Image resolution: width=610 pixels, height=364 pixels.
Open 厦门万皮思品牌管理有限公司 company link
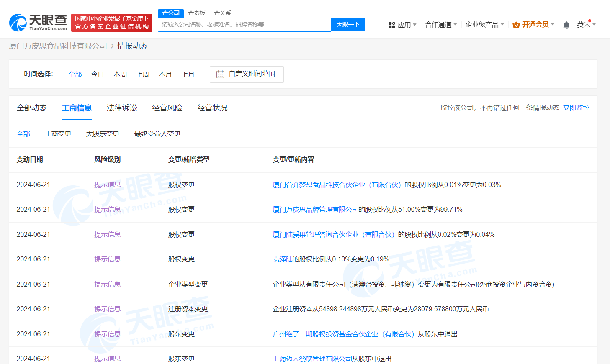(x=315, y=210)
